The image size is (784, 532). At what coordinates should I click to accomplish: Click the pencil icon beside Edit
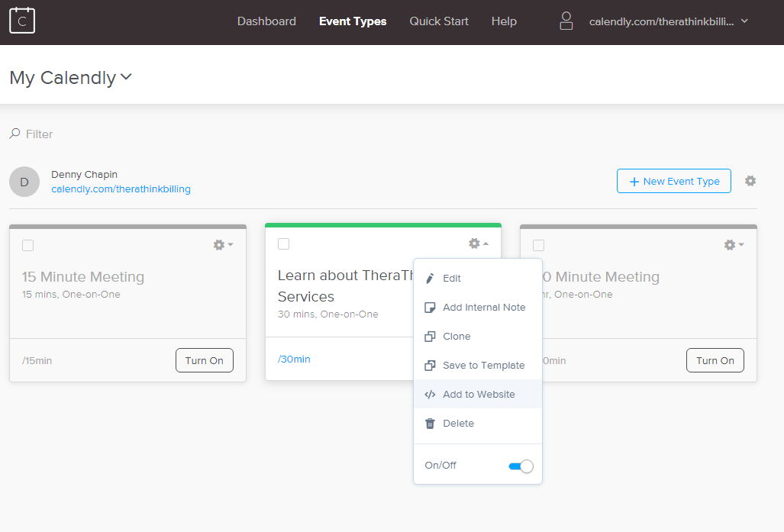[x=430, y=279]
